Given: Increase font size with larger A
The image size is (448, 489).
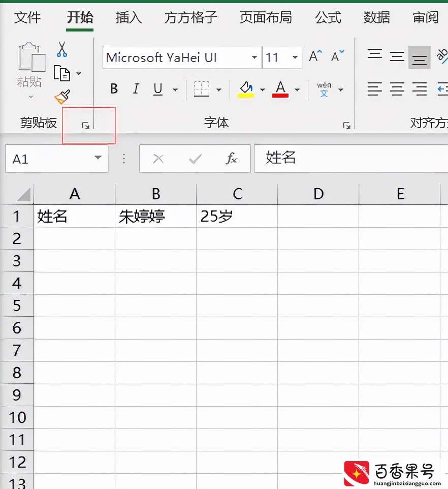Looking at the screenshot, I should click(x=315, y=56).
